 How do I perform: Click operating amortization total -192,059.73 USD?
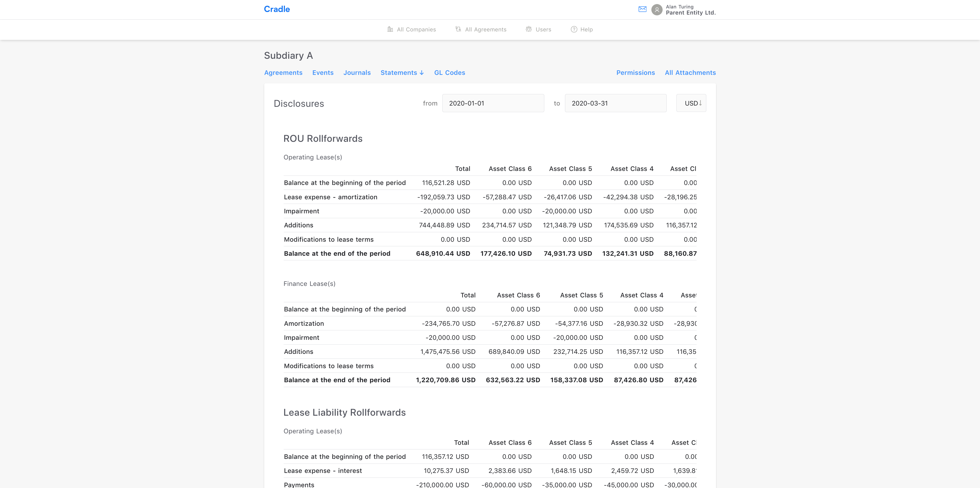[444, 197]
